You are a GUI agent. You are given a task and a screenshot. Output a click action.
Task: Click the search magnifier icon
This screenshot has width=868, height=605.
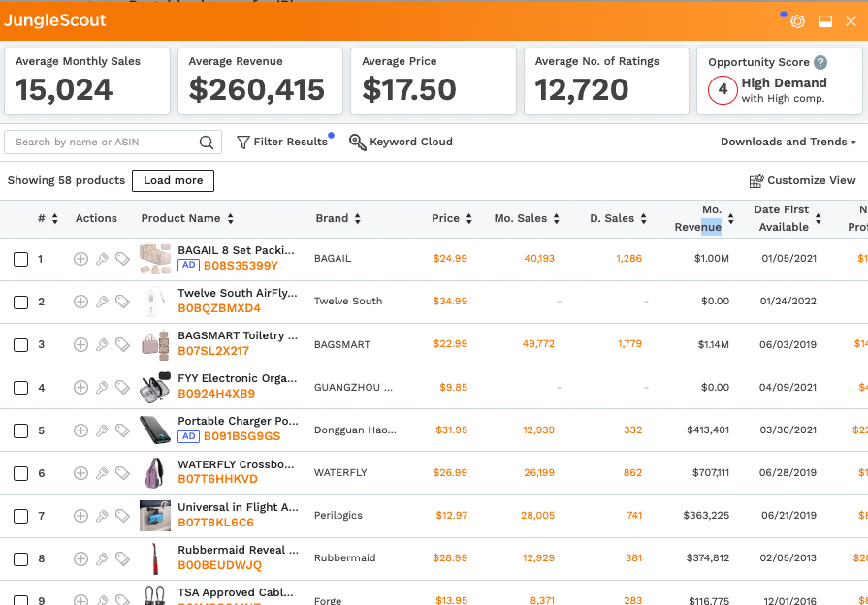click(x=207, y=143)
